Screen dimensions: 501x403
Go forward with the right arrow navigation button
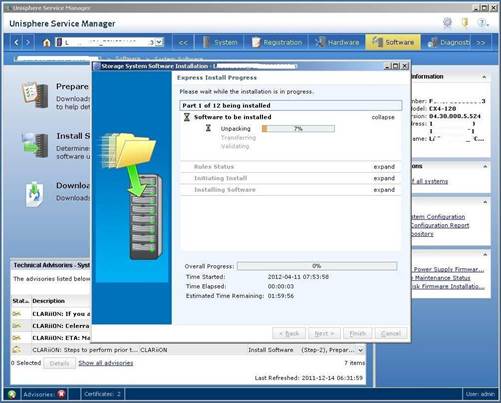tap(28, 42)
